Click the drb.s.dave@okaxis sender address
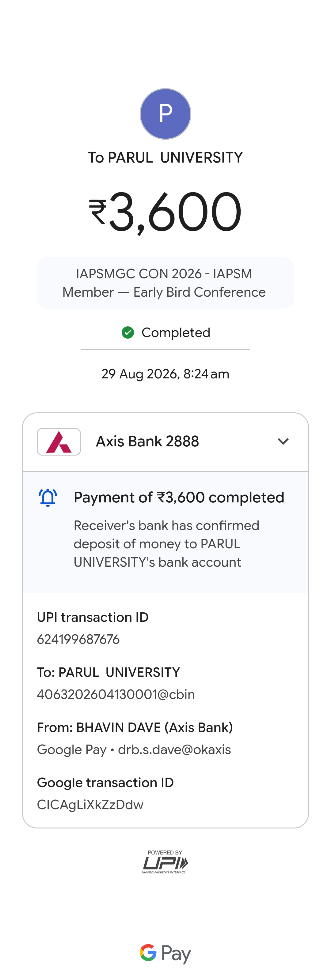Screen dimensions: 331x980 point(174,749)
